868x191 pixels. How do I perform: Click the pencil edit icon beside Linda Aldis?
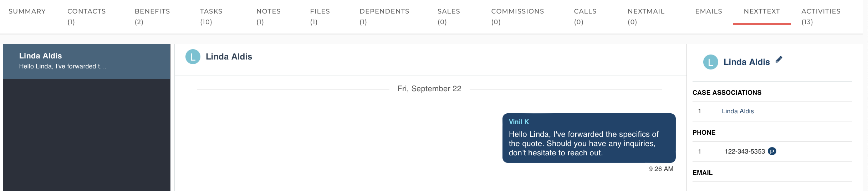click(779, 60)
